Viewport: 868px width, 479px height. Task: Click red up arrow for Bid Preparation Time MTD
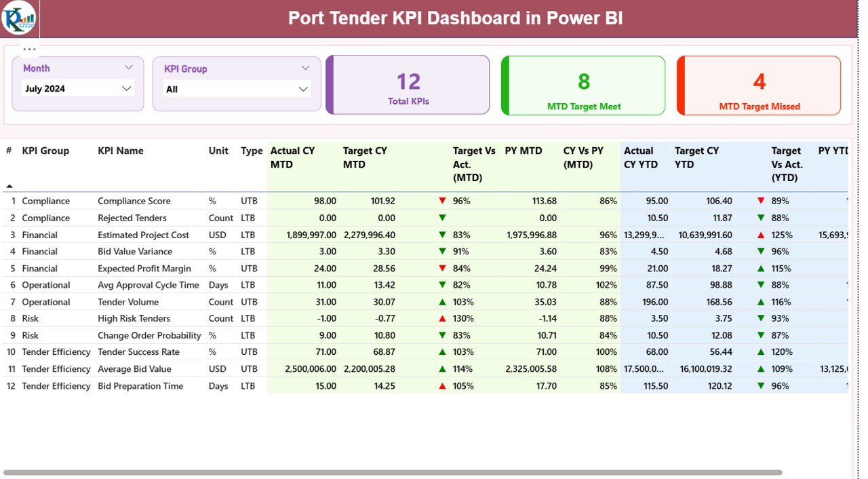442,386
